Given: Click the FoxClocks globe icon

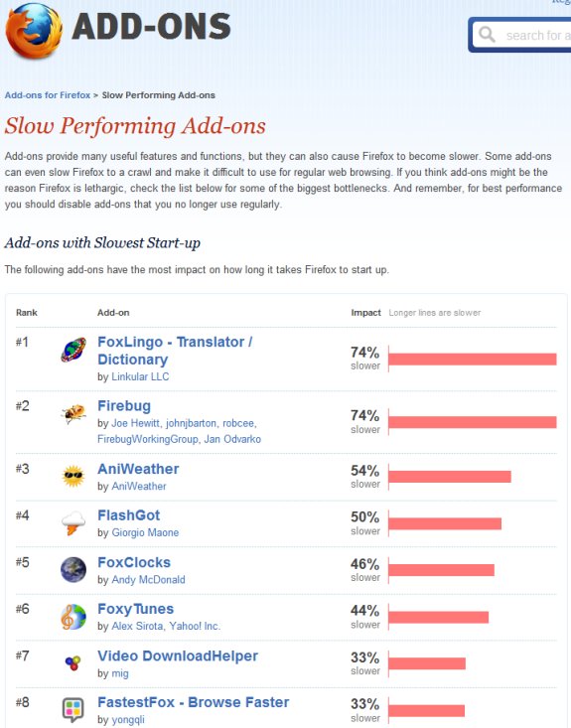Looking at the screenshot, I should tap(73, 570).
